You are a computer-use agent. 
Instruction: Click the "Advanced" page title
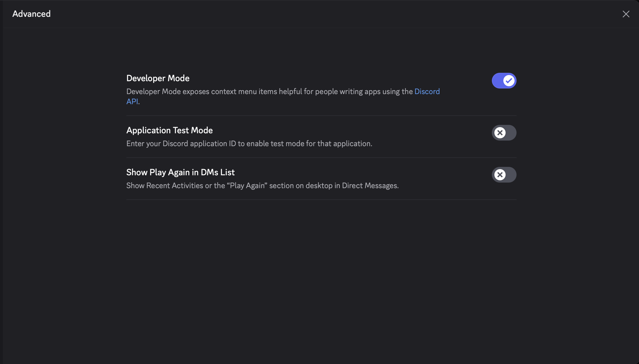(x=31, y=14)
